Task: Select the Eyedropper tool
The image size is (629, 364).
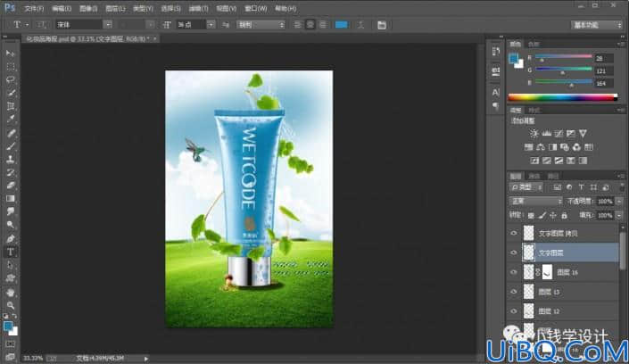Action: 11,120
